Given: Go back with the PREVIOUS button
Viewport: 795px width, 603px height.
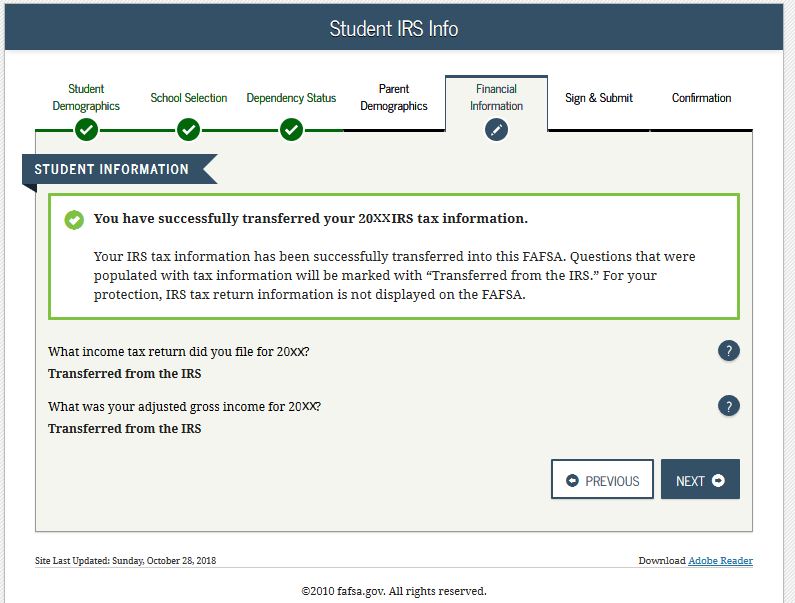Looking at the screenshot, I should click(x=602, y=479).
